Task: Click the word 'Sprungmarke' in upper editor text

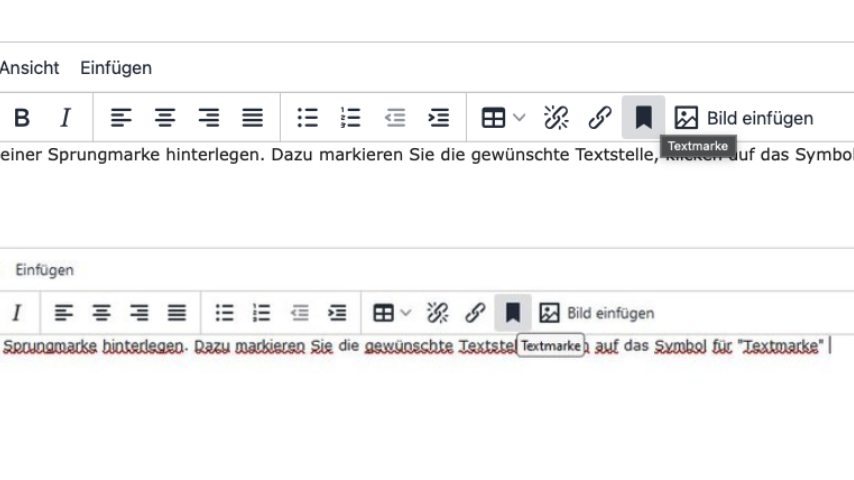Action: pyautogui.click(x=104, y=155)
